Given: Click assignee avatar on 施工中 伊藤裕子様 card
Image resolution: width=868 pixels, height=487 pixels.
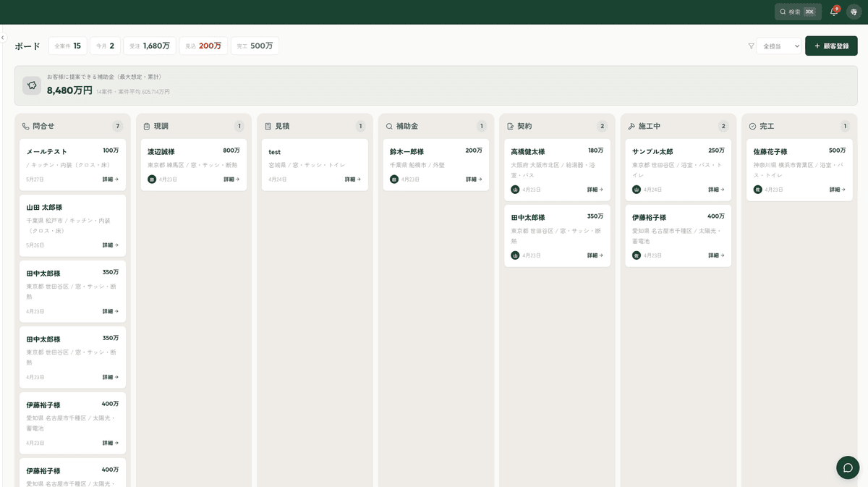Looking at the screenshot, I should coord(637,255).
